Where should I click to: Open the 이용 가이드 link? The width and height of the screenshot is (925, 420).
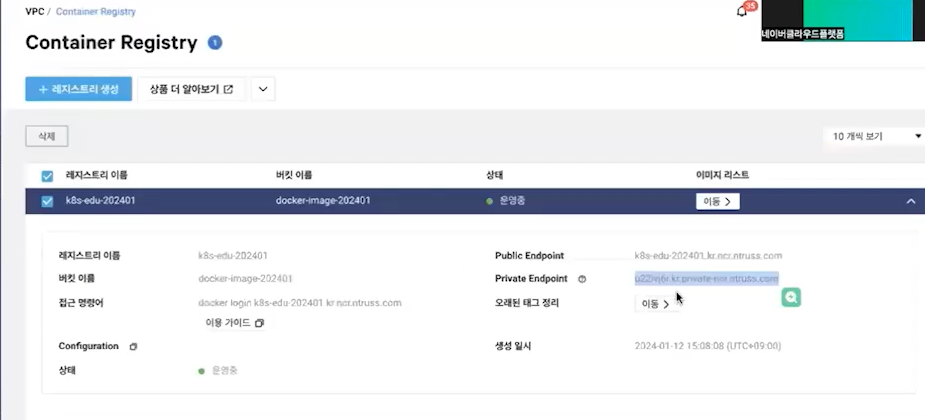coord(234,323)
